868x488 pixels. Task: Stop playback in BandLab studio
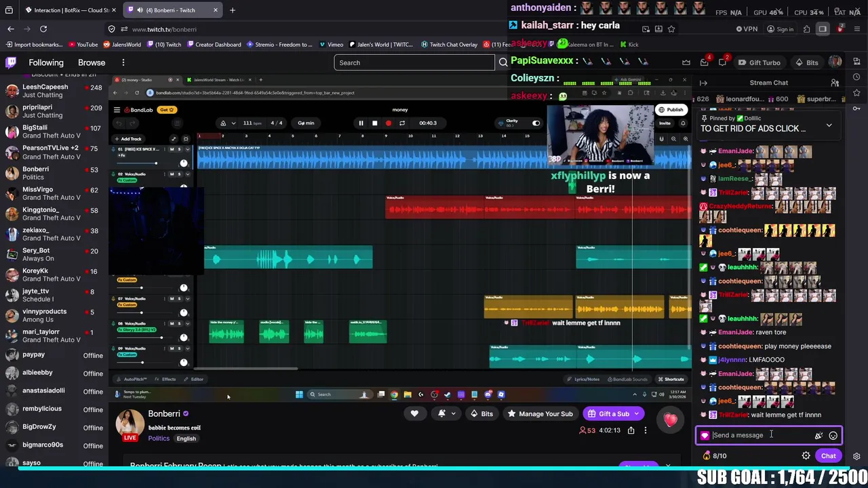[x=374, y=123]
